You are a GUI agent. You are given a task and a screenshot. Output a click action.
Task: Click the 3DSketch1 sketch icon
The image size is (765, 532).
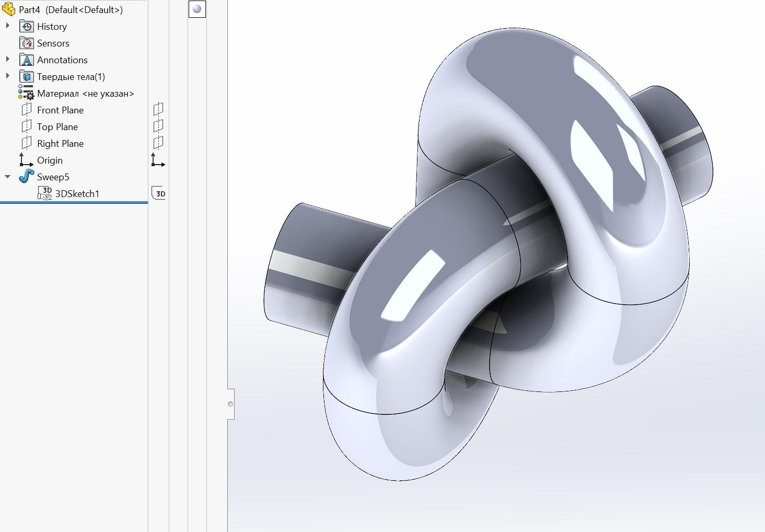pos(45,193)
